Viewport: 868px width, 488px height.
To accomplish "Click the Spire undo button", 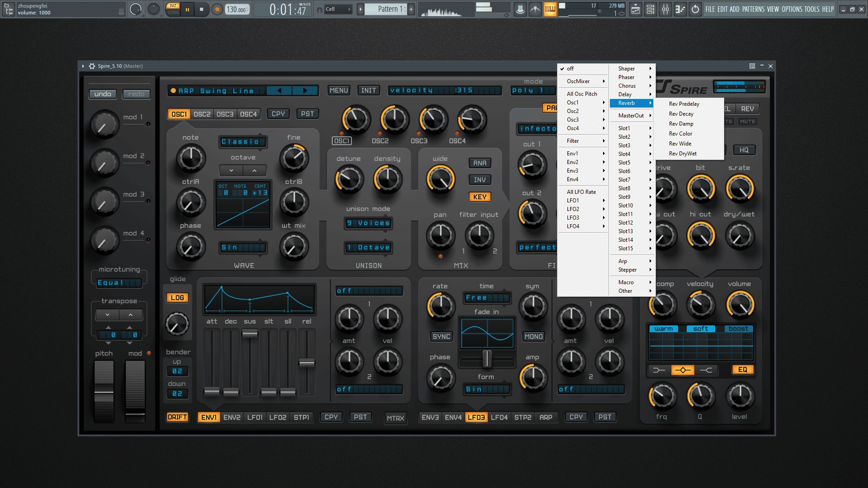I will pyautogui.click(x=103, y=94).
